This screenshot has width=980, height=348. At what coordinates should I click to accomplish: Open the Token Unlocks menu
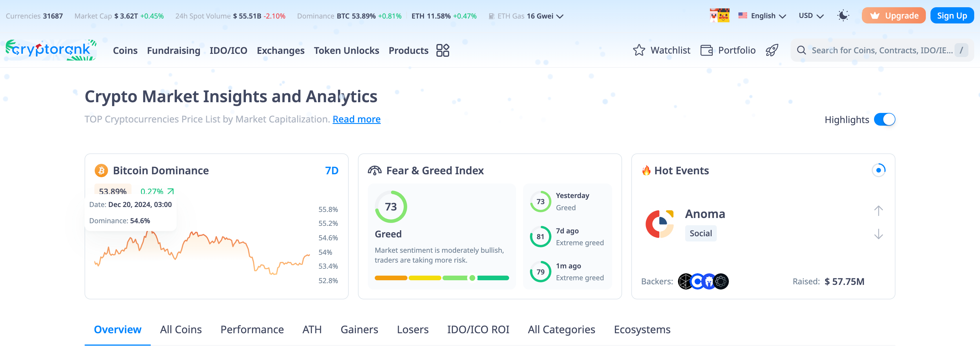pos(346,50)
